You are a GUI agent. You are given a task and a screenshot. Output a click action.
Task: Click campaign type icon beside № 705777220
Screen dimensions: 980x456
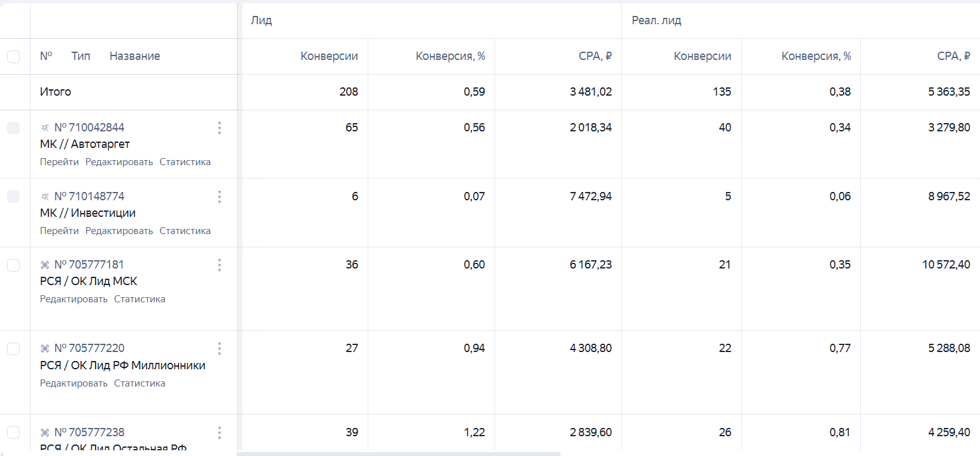pos(45,348)
